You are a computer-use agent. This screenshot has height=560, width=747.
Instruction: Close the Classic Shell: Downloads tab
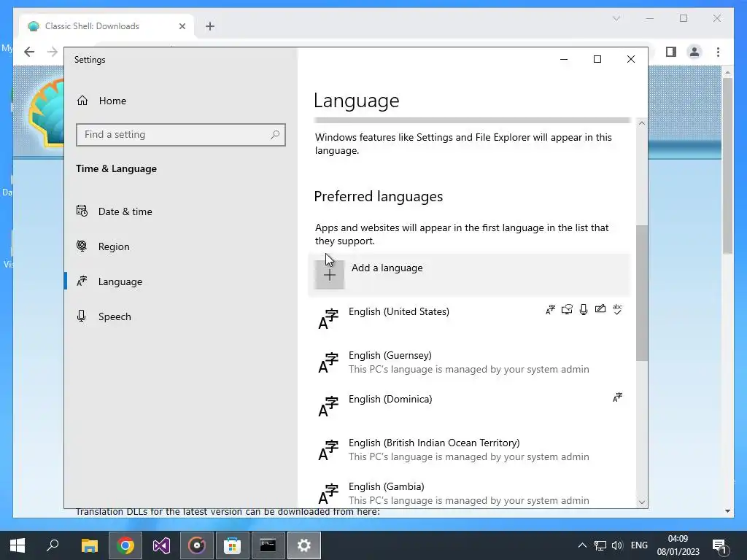182,26
